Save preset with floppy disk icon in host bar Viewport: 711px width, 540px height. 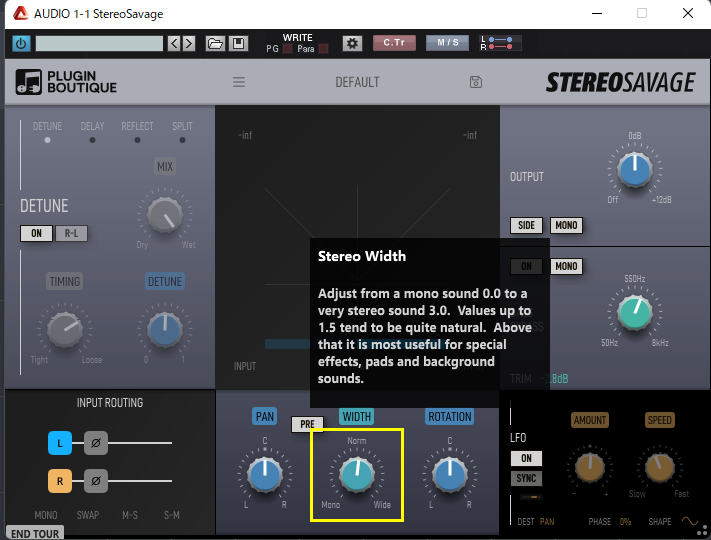(x=238, y=44)
